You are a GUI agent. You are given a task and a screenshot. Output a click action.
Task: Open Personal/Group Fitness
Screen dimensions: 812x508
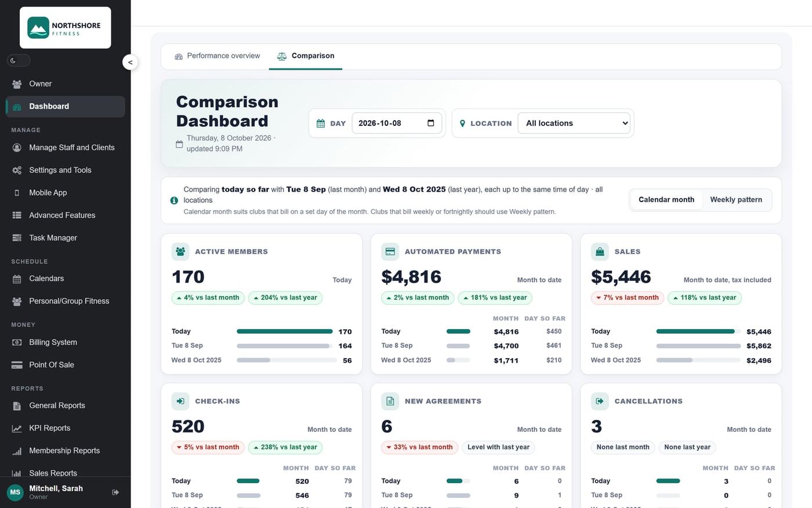coord(65,301)
